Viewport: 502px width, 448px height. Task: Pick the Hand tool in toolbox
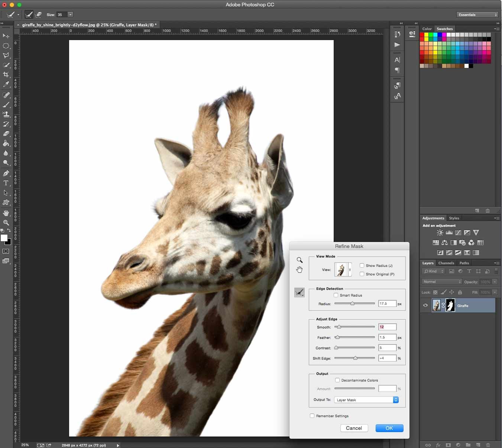6,213
